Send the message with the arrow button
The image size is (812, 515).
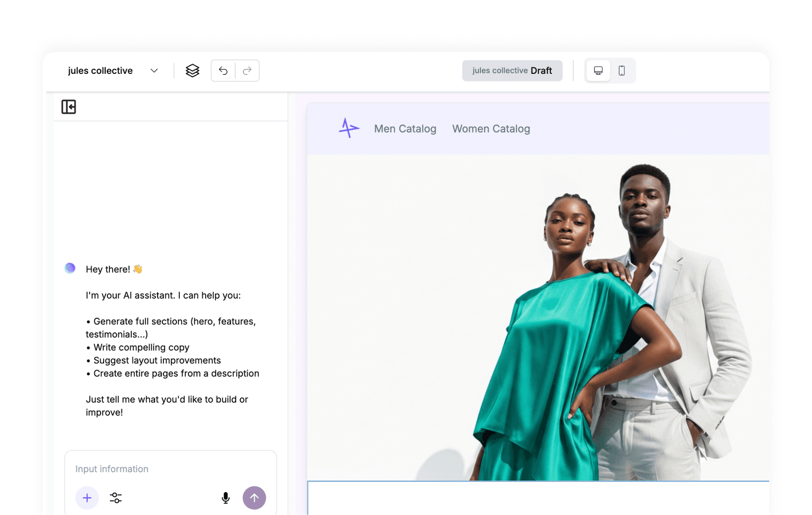(x=254, y=498)
